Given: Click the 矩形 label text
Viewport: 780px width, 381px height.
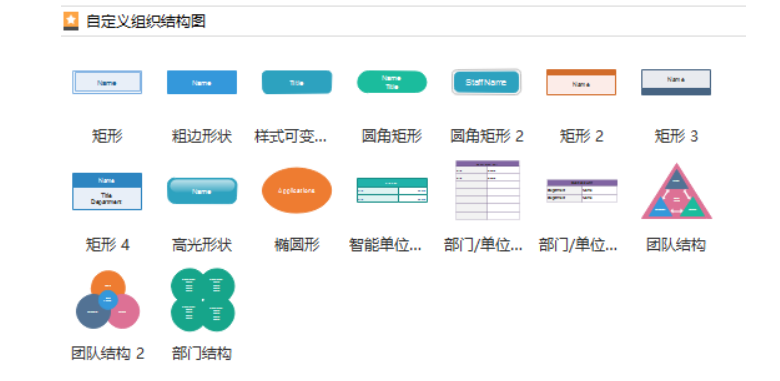Looking at the screenshot, I should click(107, 136).
